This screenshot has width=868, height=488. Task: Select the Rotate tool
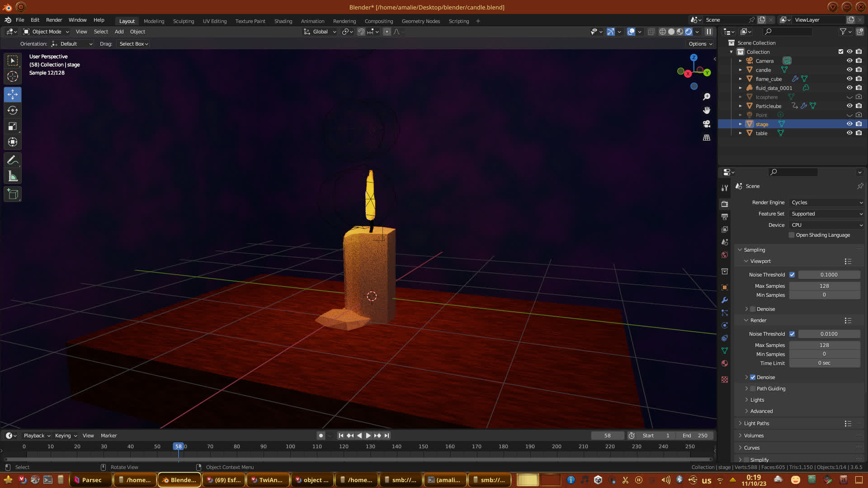13,110
